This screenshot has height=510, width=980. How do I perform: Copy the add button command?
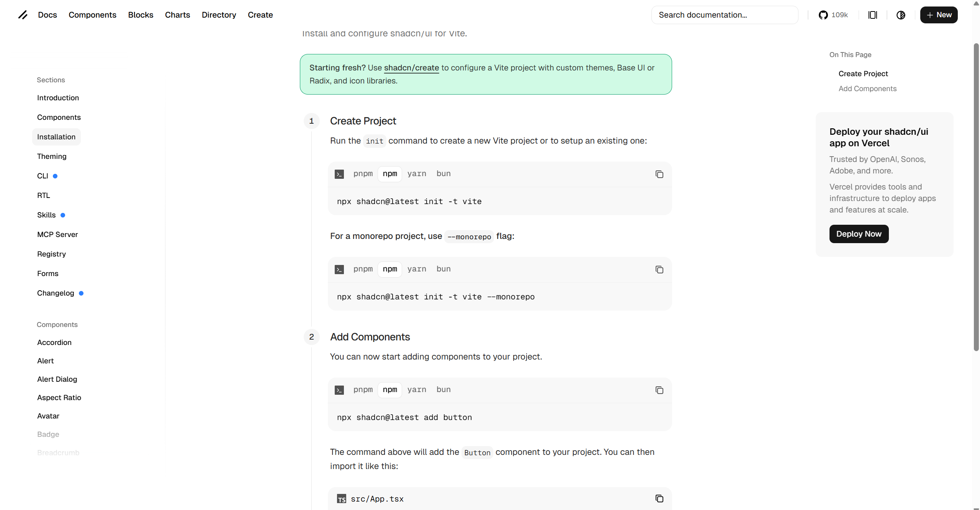pyautogui.click(x=659, y=390)
